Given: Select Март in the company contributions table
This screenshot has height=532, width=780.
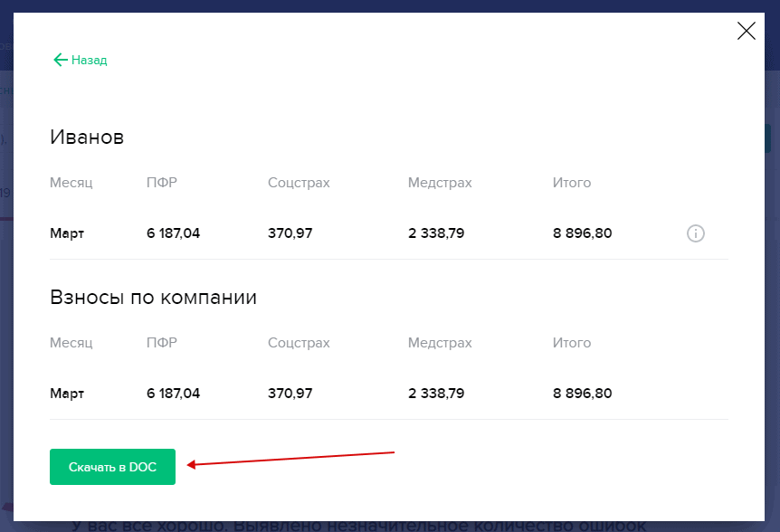Looking at the screenshot, I should pos(67,394).
